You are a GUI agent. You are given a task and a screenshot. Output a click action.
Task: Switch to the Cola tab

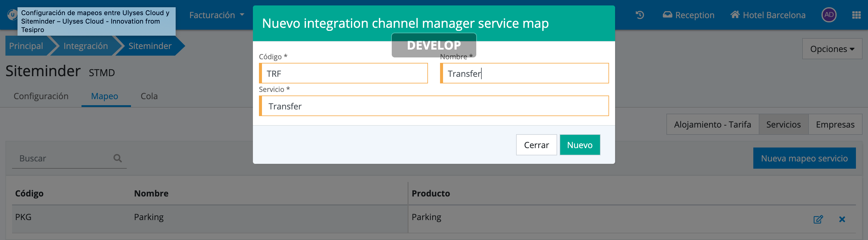pyautogui.click(x=149, y=96)
